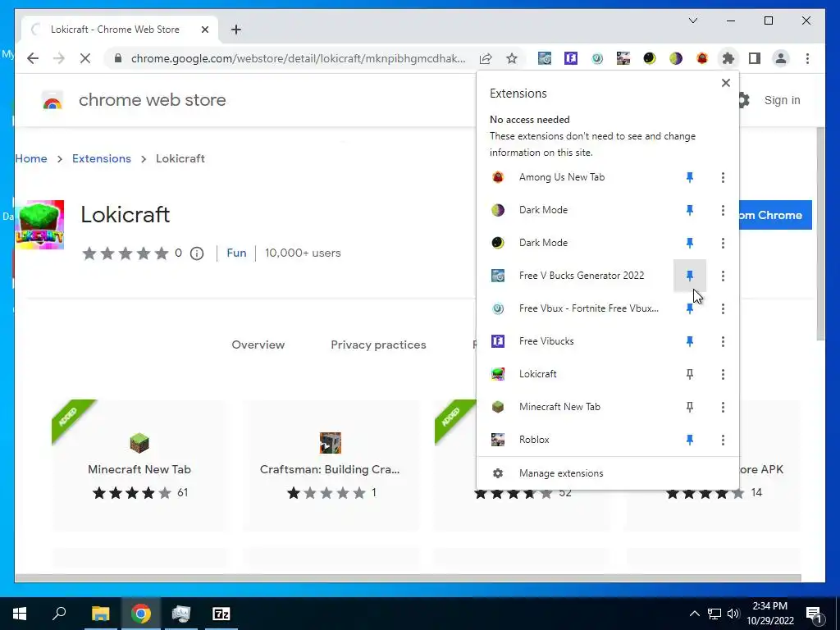Unpin Free Vbux - Fortnite extension
Viewport: 840px width, 630px height.
click(689, 308)
